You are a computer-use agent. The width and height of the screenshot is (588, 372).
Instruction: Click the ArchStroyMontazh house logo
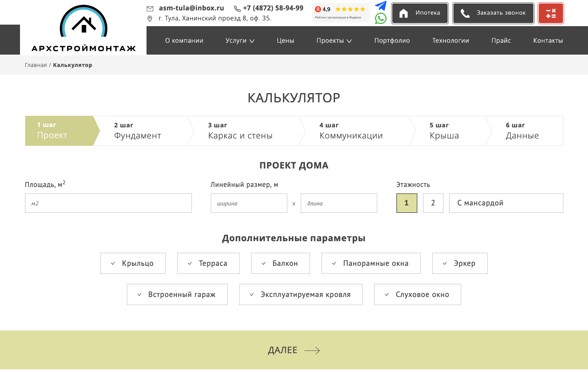pyautogui.click(x=83, y=29)
